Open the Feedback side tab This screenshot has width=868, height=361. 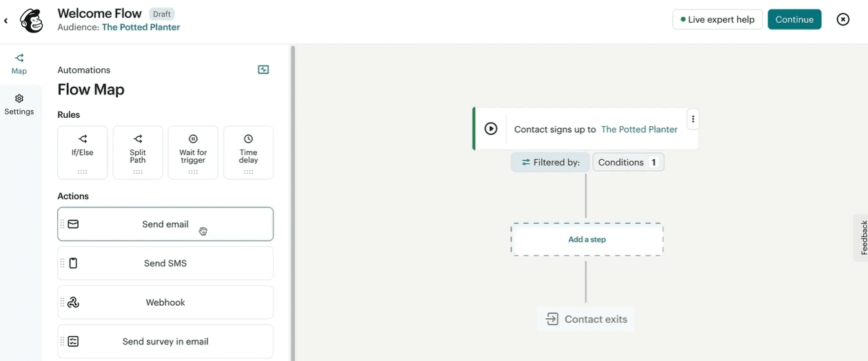[862, 238]
